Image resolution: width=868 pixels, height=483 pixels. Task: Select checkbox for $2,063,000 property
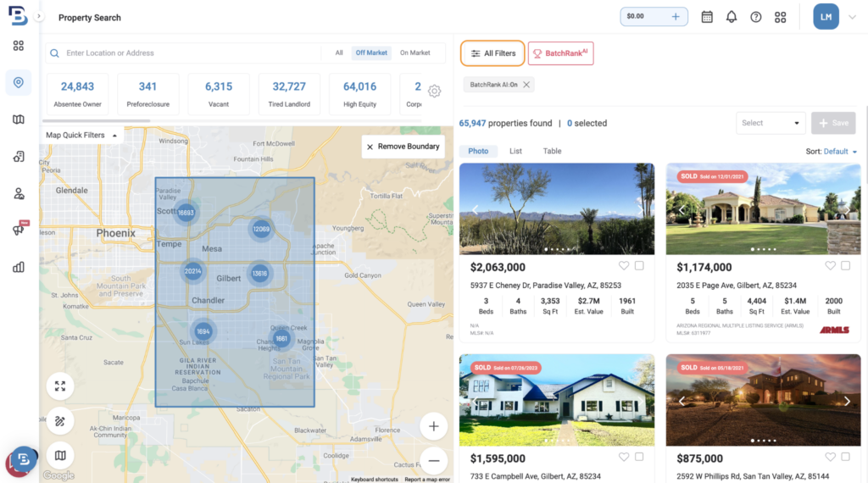639,266
